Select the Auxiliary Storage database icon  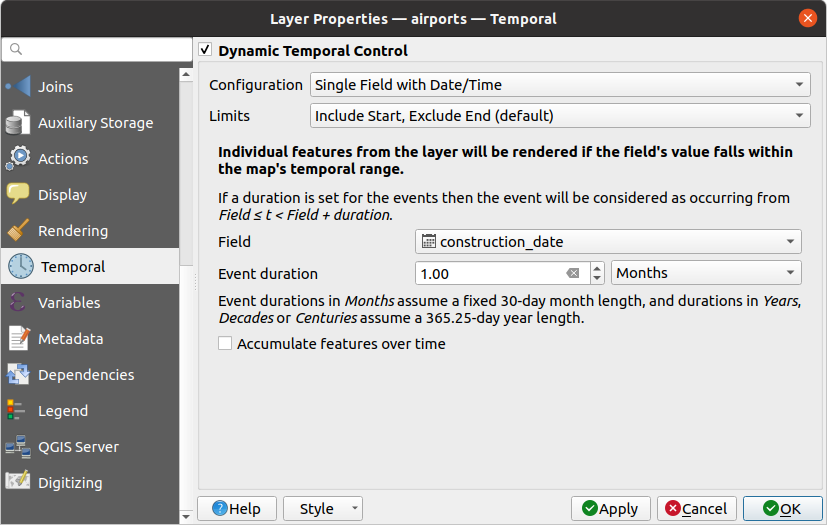(x=19, y=123)
